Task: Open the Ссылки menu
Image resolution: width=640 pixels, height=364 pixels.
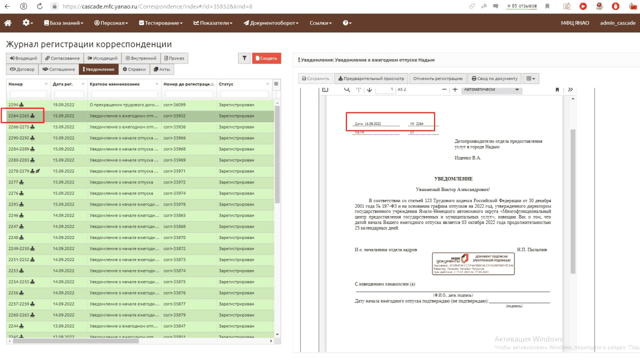Action: click(x=321, y=23)
